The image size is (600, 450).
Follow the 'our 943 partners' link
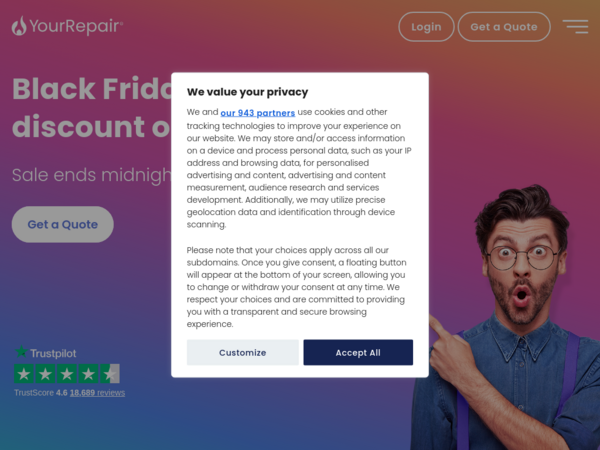[258, 113]
